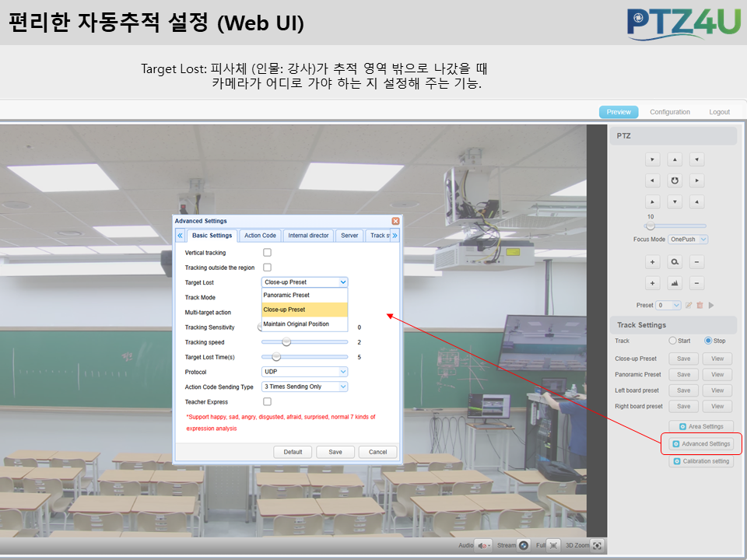Click the Stream icon in the bottom bar
Image resolution: width=747 pixels, height=560 pixels.
pos(524,545)
